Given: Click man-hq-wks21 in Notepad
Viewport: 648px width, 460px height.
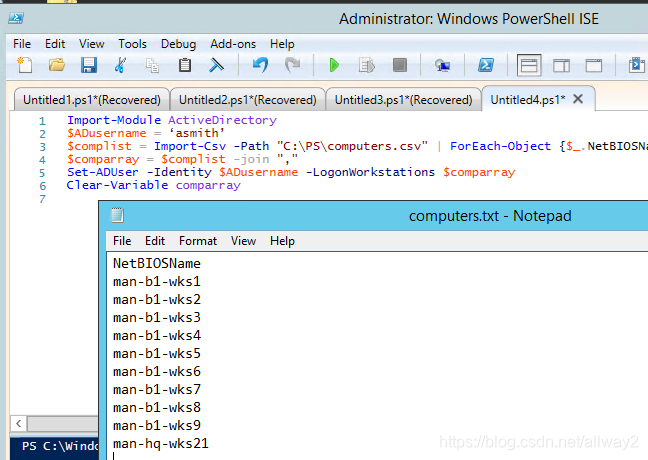Looking at the screenshot, I should [x=161, y=443].
